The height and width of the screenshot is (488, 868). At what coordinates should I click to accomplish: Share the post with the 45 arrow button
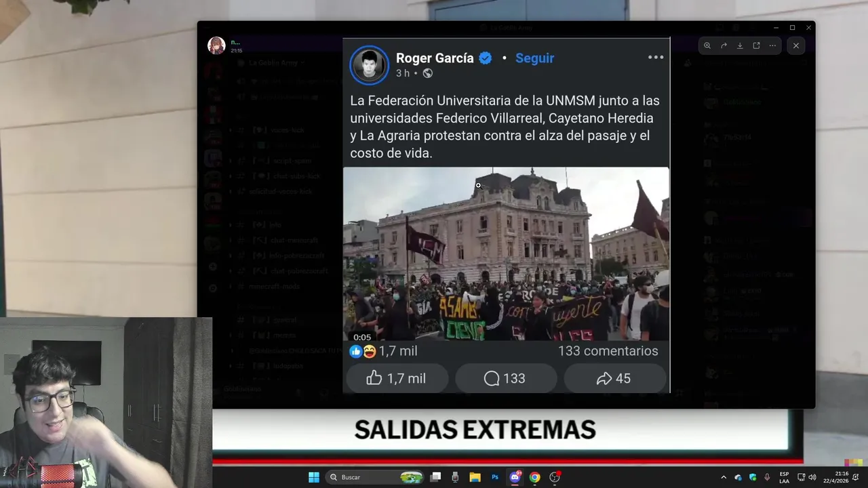614,378
